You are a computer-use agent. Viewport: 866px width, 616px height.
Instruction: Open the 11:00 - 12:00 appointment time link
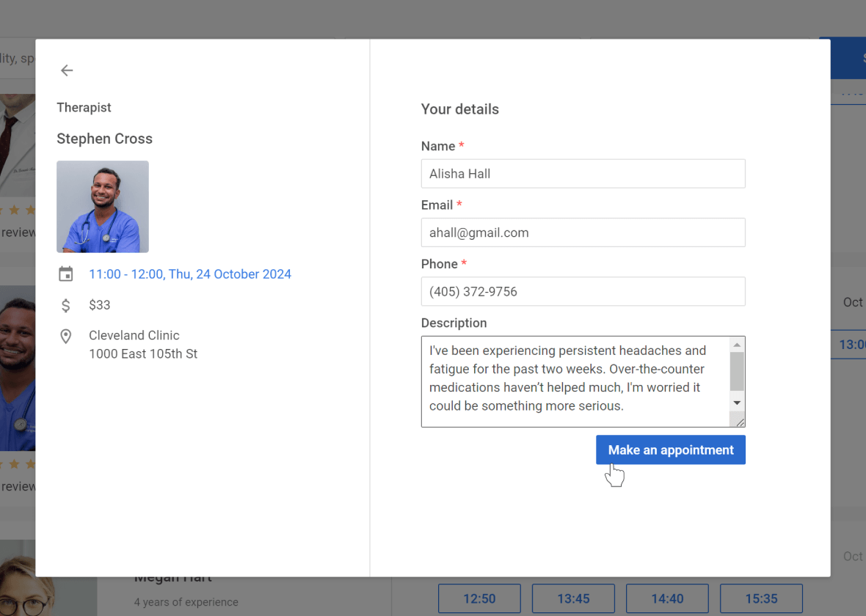click(190, 274)
